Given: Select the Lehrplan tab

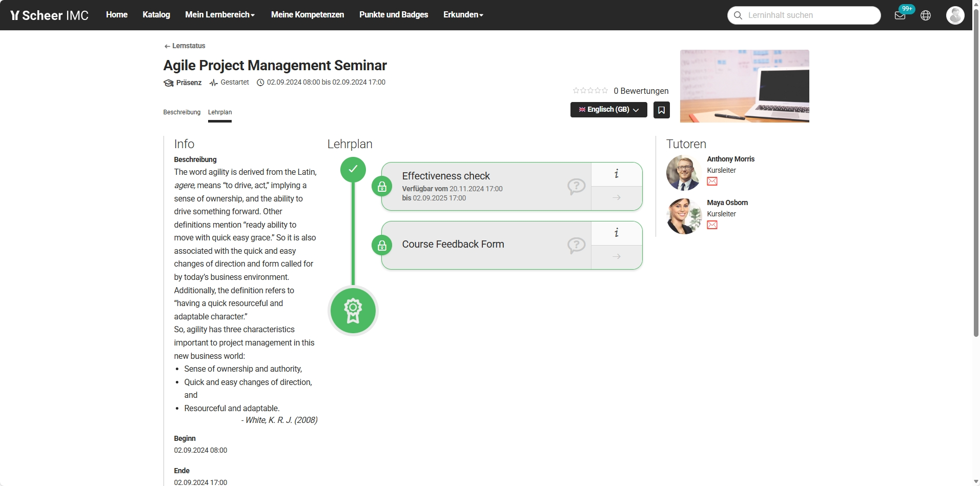Looking at the screenshot, I should coord(220,112).
